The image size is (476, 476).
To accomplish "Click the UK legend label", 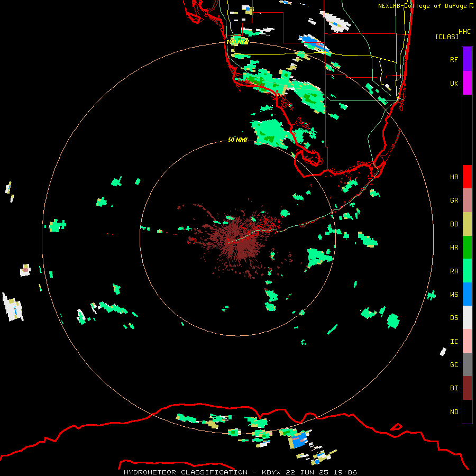I will coord(454,83).
